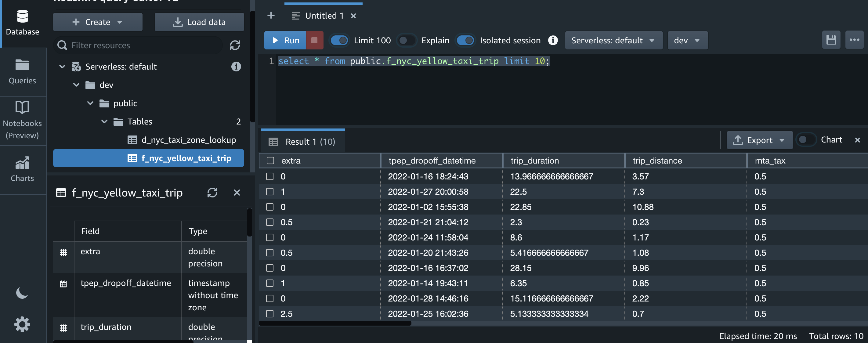Open the Charts sidebar section
The image size is (868, 343).
22,169
